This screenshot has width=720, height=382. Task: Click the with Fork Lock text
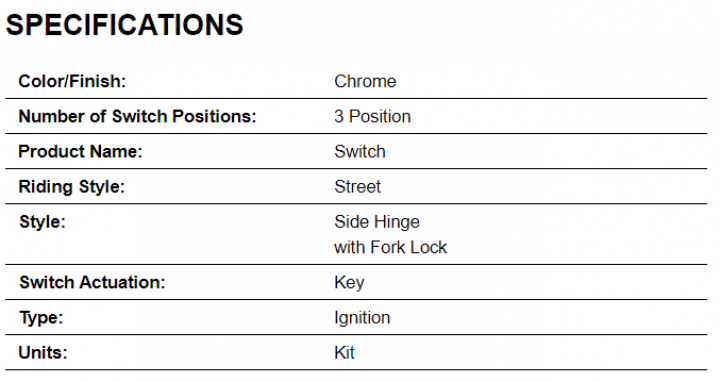coord(390,247)
